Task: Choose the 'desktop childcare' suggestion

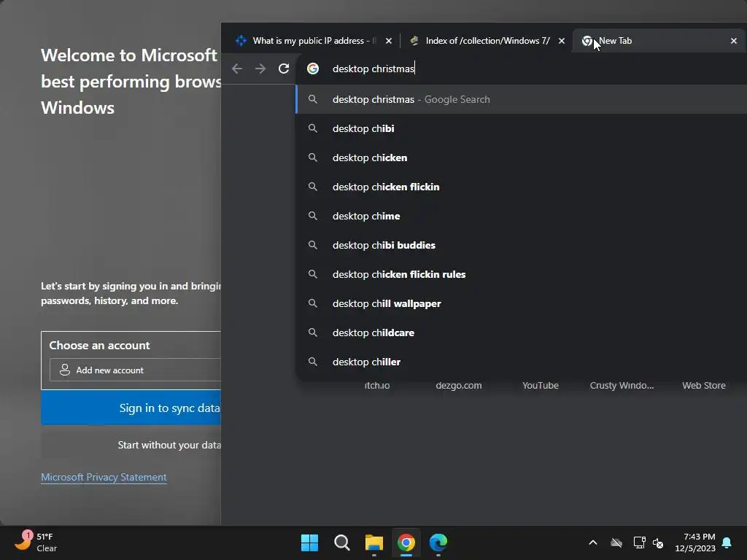Action: [521, 332]
